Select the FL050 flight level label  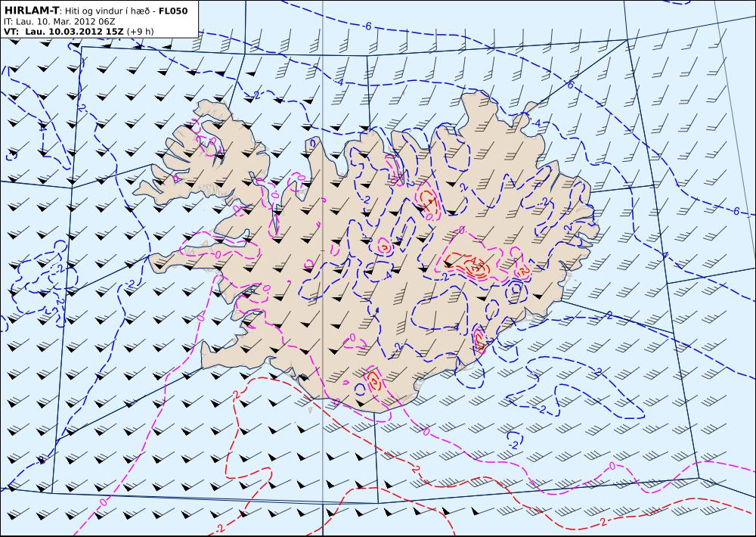[172, 11]
